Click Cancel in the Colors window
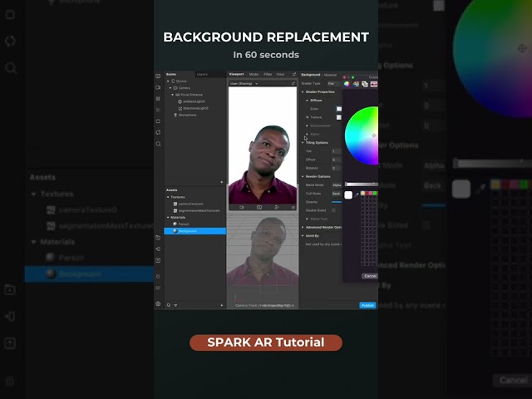The image size is (532, 399). pyautogui.click(x=370, y=276)
